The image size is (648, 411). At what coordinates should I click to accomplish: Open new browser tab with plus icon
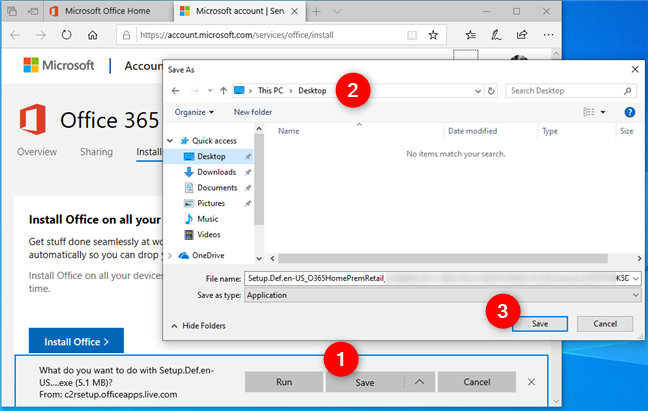click(317, 12)
